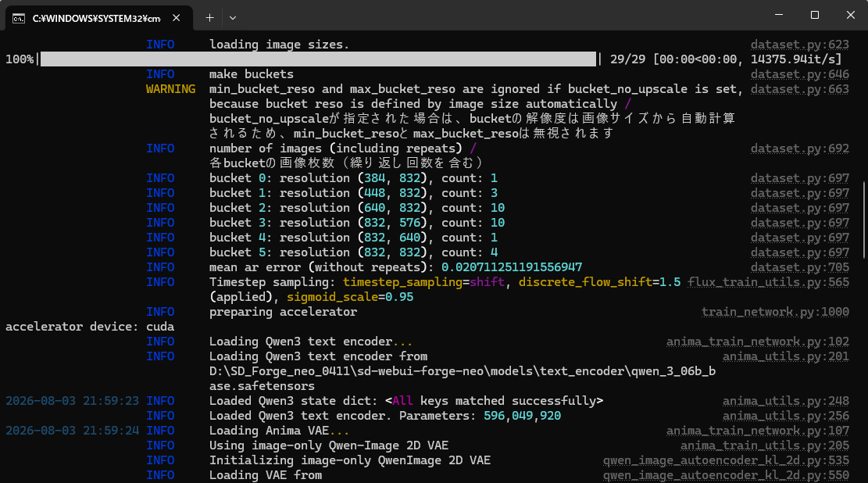Click the anima_utils.py:248 reference
The height and width of the screenshot is (483, 868).
785,401
